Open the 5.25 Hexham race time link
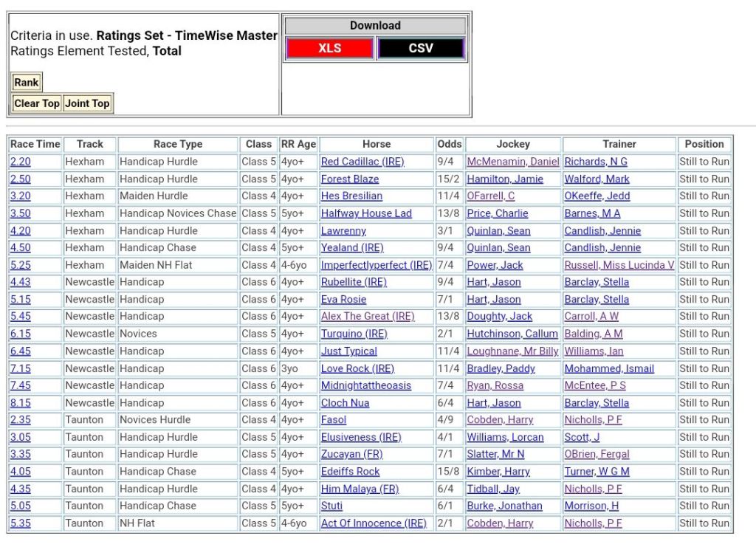The width and height of the screenshot is (756, 547). (21, 265)
